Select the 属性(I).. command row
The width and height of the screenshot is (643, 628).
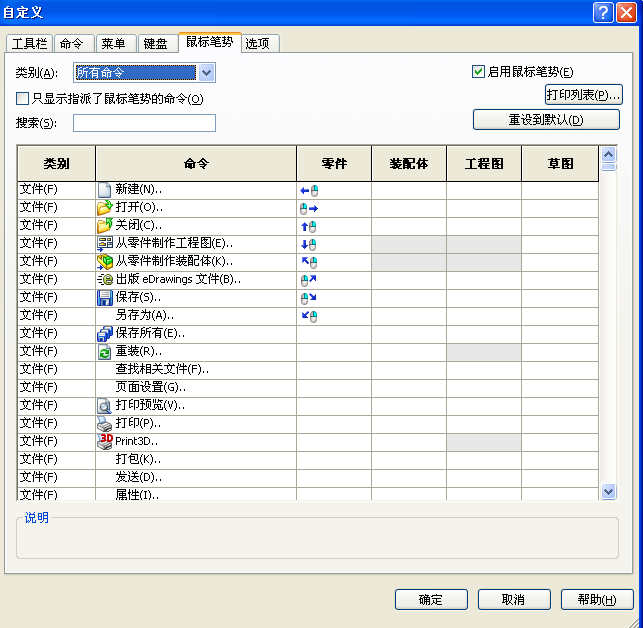coord(308,494)
